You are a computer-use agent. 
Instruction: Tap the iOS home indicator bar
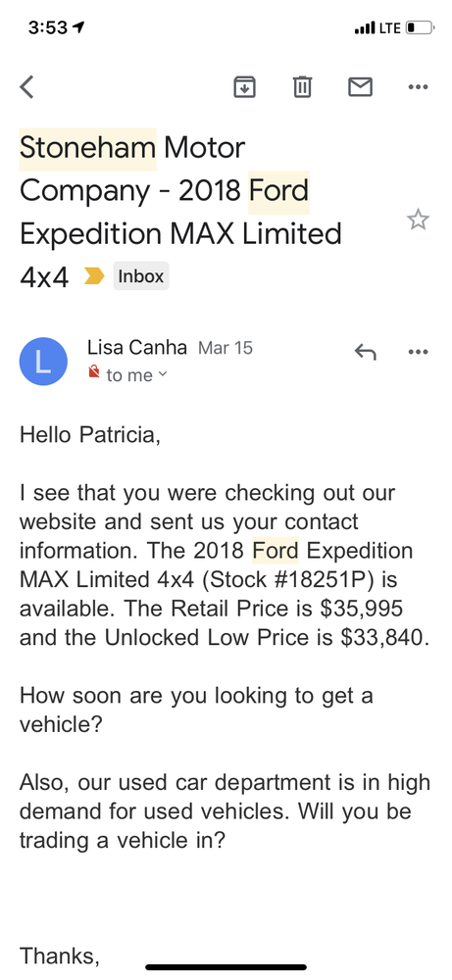tap(226, 967)
